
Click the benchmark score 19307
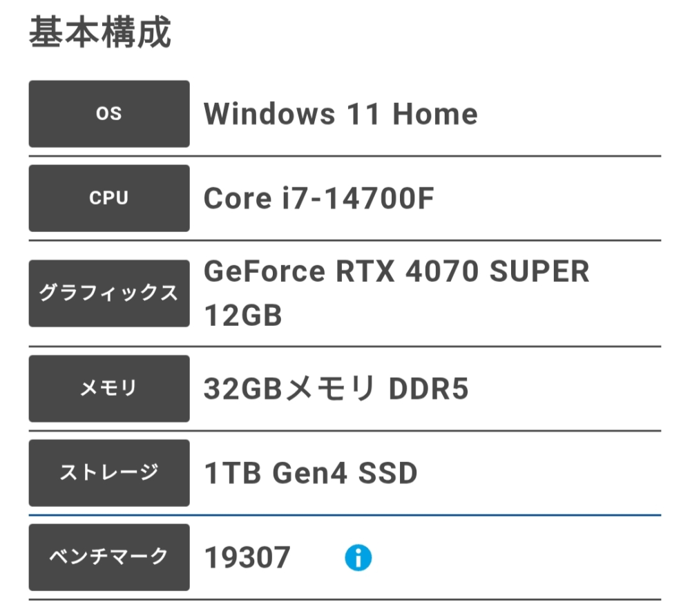tap(245, 557)
